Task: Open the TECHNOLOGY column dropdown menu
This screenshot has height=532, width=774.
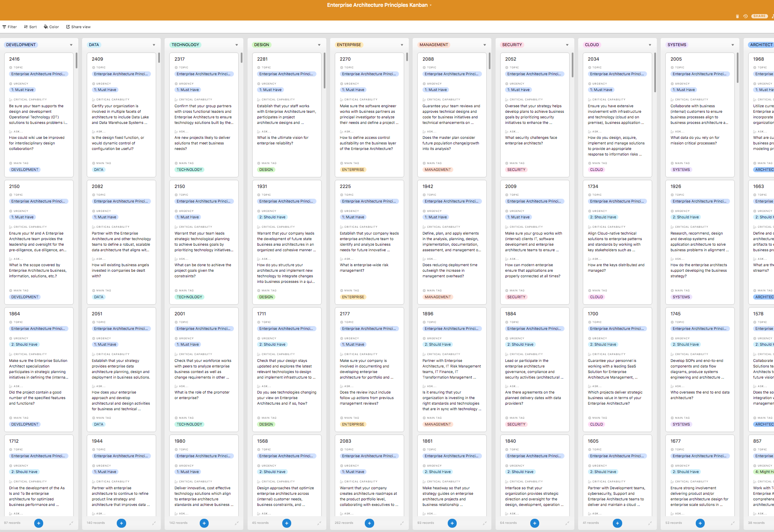Action: 236,45
